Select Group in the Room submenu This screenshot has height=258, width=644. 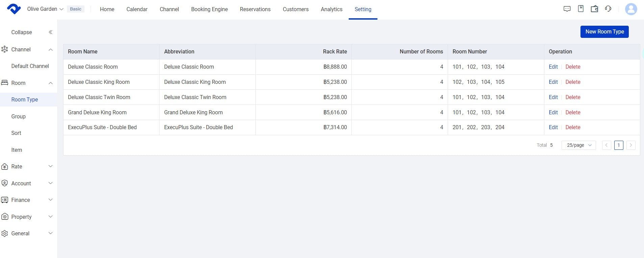click(19, 116)
